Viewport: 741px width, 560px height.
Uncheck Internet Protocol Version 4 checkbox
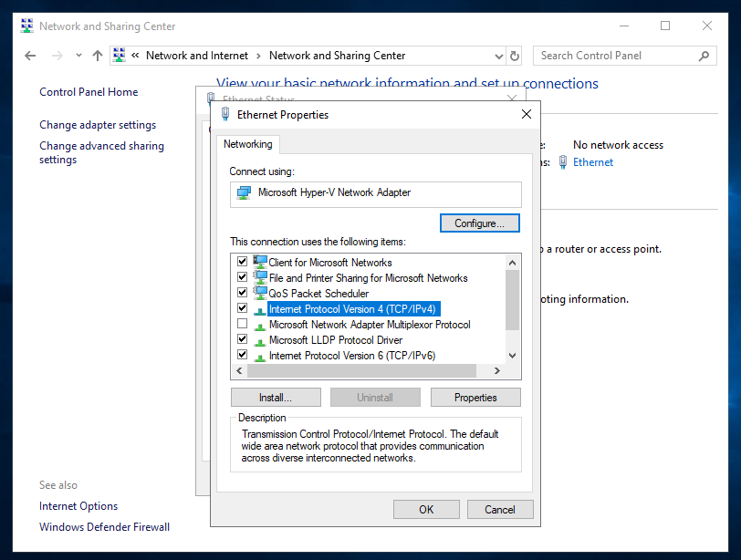click(243, 308)
